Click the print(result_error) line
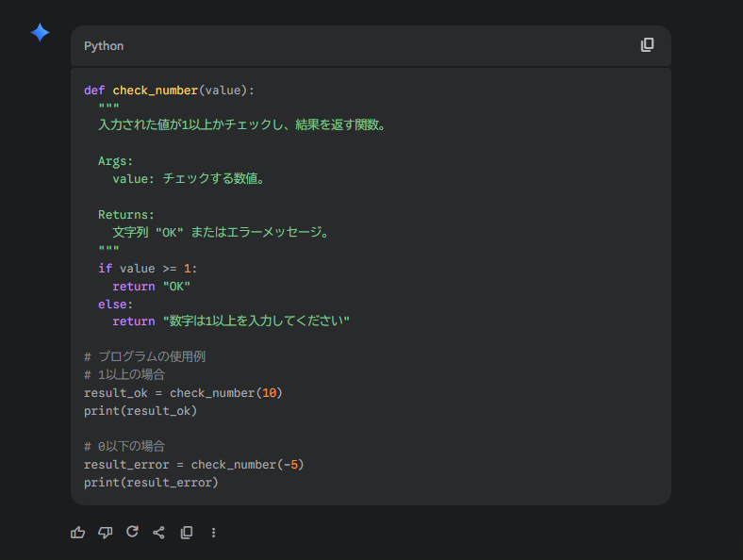 pos(151,483)
